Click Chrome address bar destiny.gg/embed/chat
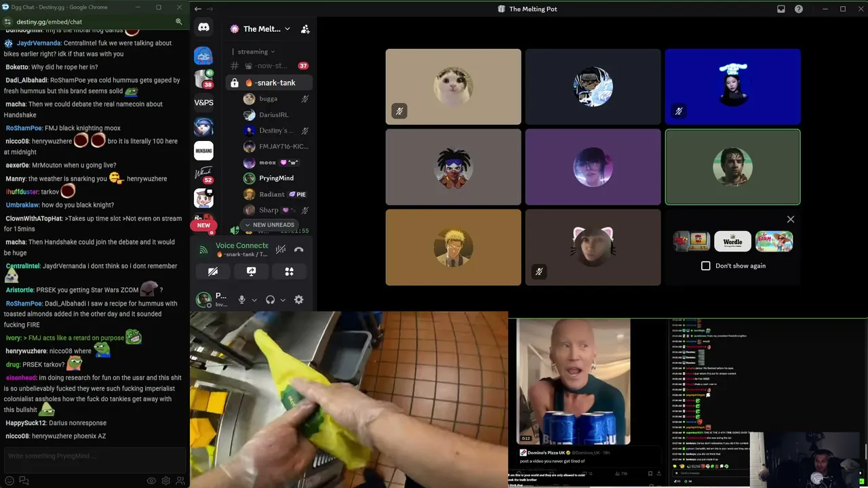This screenshot has height=488, width=868. point(50,22)
